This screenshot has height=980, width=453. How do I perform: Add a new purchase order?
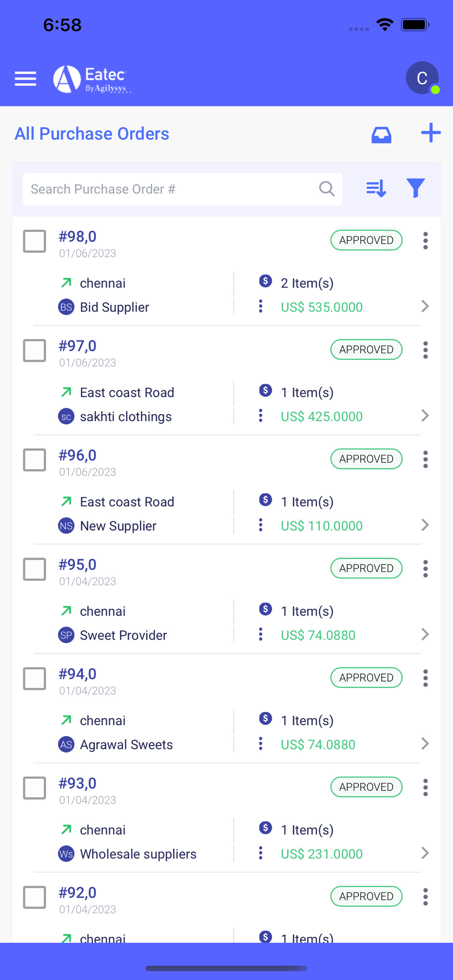click(x=430, y=133)
